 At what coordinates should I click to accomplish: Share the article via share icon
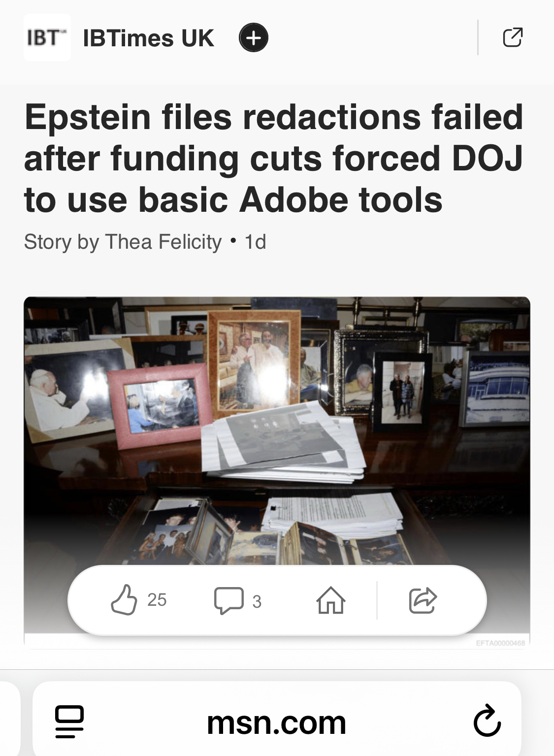pos(423,600)
